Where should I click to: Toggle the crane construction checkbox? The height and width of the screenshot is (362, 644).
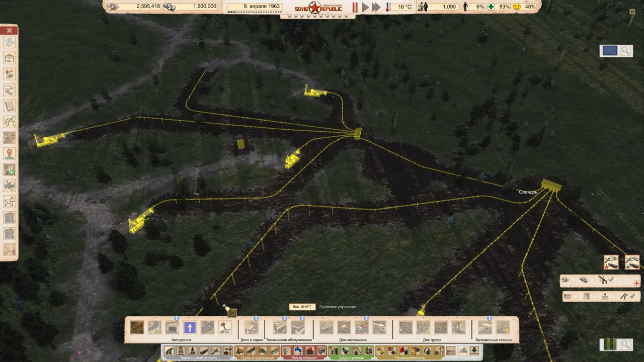pos(611,280)
